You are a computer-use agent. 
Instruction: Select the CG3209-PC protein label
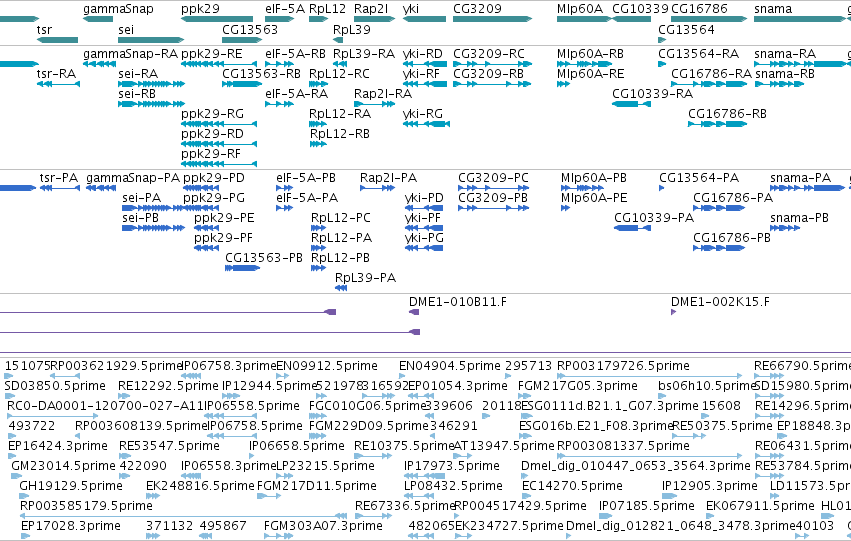pos(493,178)
